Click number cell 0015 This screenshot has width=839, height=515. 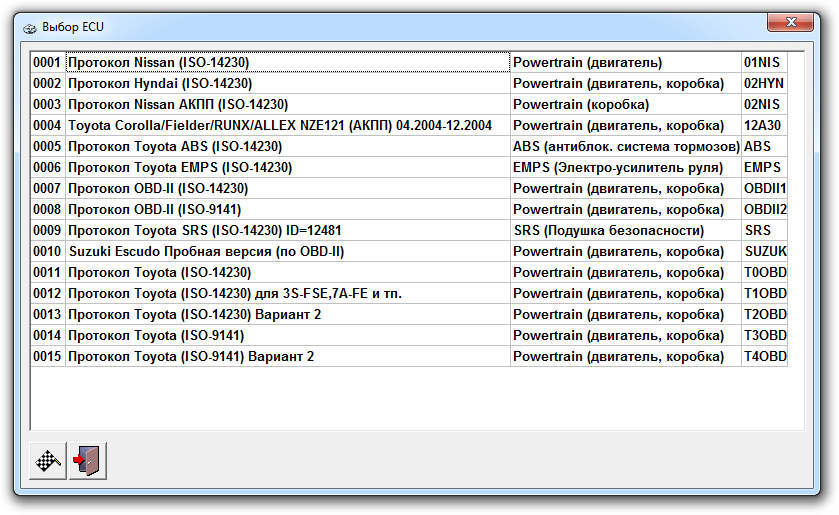pyautogui.click(x=48, y=356)
